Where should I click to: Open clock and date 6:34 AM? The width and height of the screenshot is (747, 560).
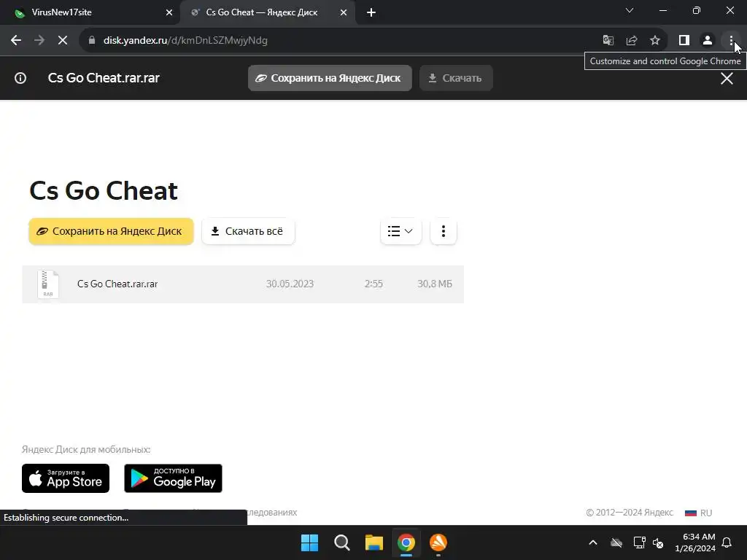click(x=695, y=542)
